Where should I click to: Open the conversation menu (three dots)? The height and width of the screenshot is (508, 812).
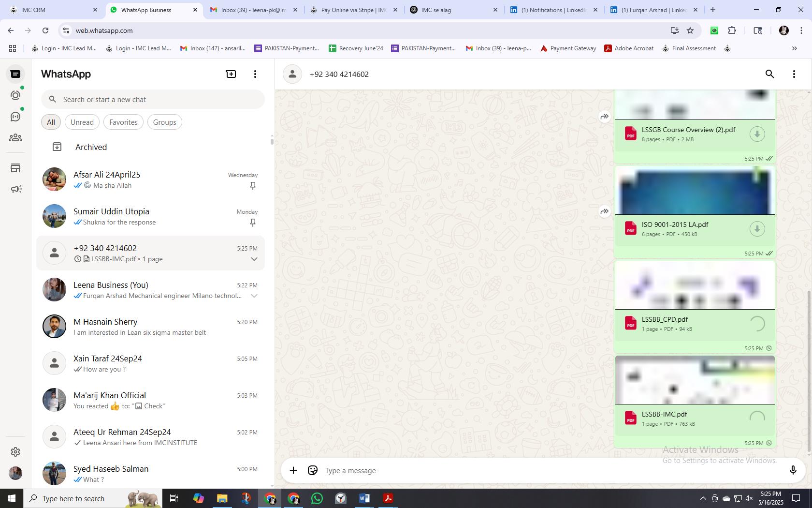794,74
